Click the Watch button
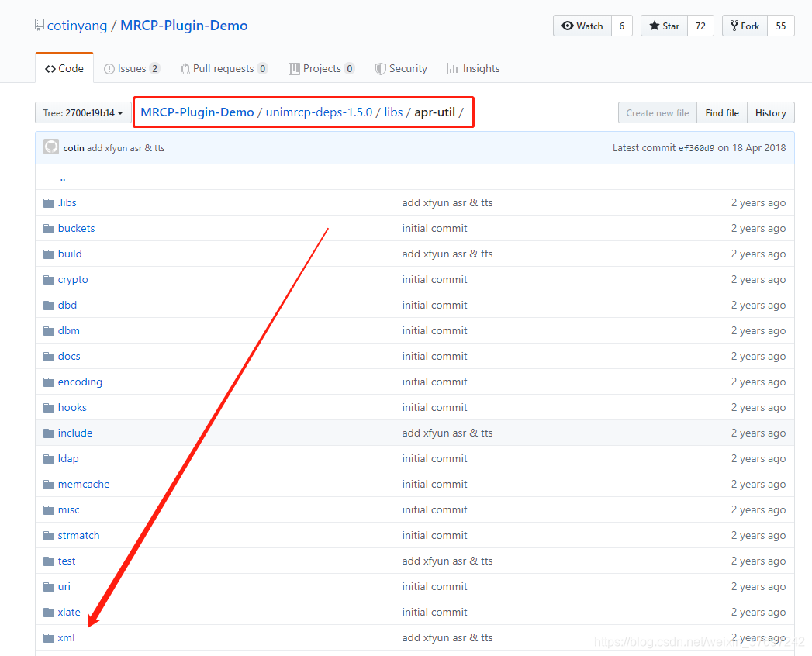 pos(582,26)
